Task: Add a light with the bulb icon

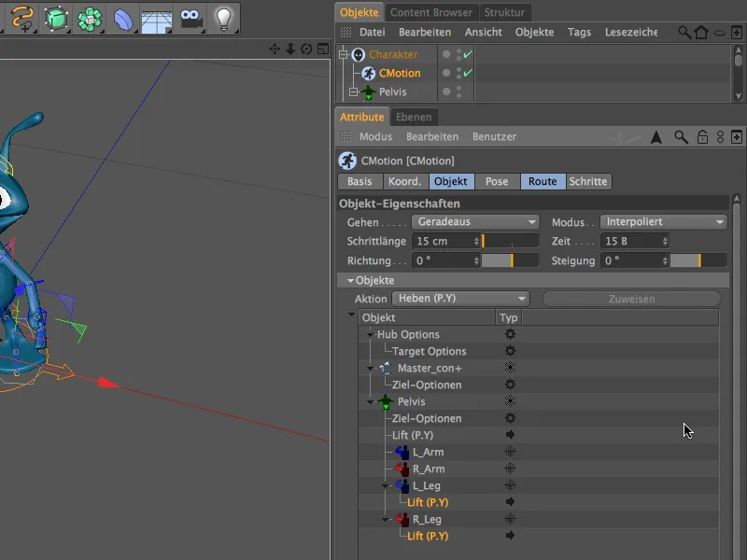Action: click(223, 19)
